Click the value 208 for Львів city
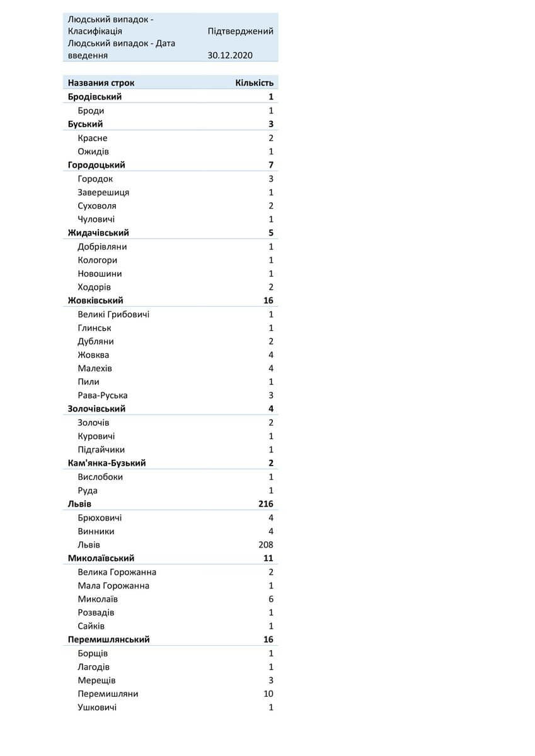 pyautogui.click(x=265, y=545)
